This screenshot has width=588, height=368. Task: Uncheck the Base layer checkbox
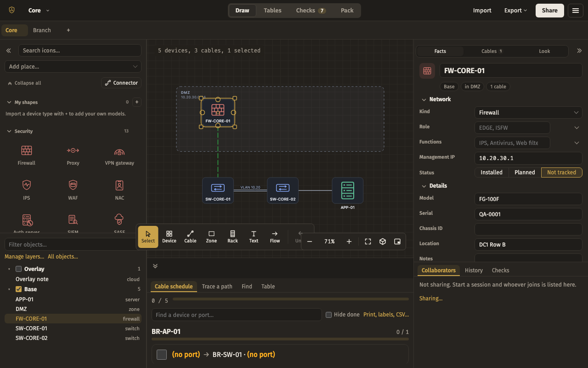(x=19, y=289)
